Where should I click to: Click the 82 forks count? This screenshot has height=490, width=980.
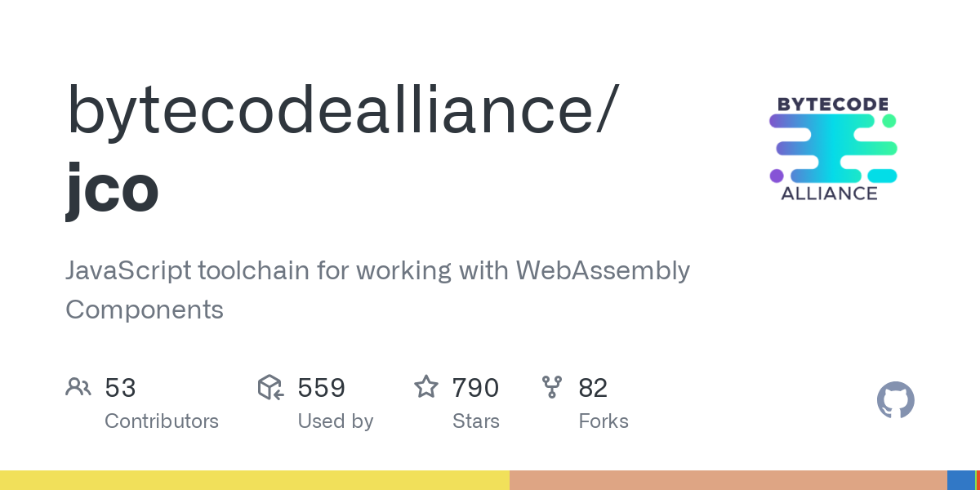click(593, 388)
